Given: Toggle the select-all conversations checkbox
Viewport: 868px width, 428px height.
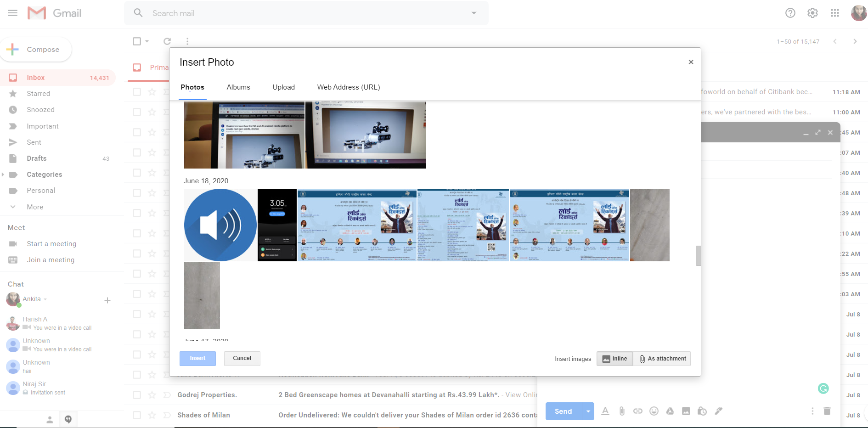Looking at the screenshot, I should pos(136,41).
